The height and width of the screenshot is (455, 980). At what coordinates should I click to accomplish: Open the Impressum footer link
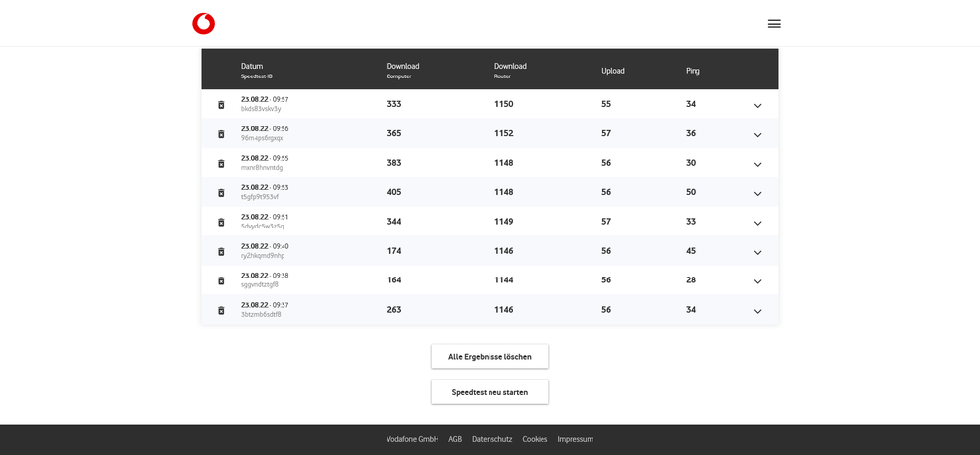pos(575,439)
